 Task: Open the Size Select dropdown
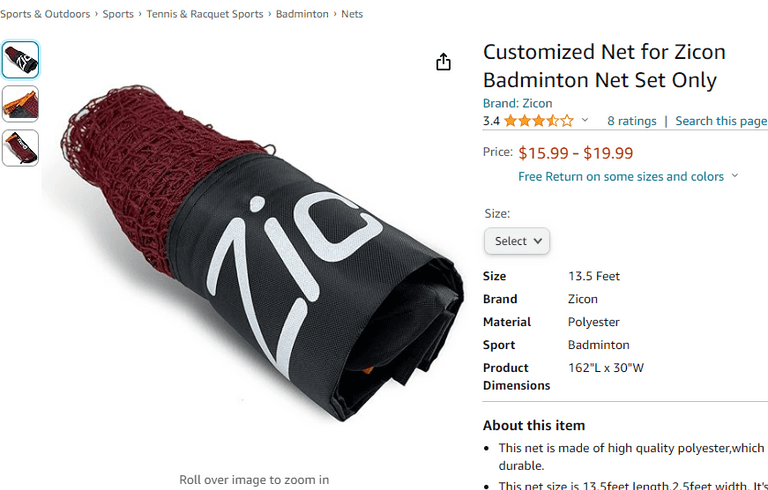517,241
